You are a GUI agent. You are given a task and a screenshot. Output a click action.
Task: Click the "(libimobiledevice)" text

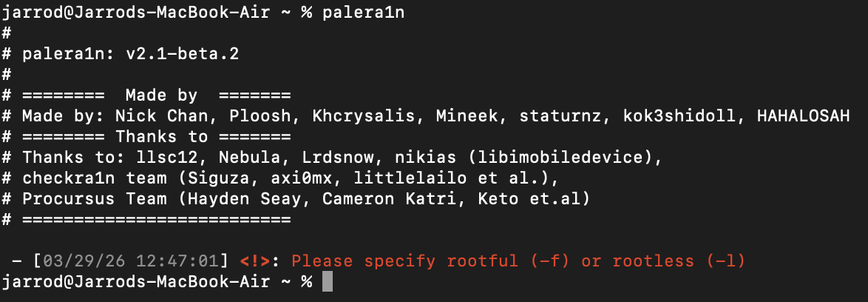[586, 158]
